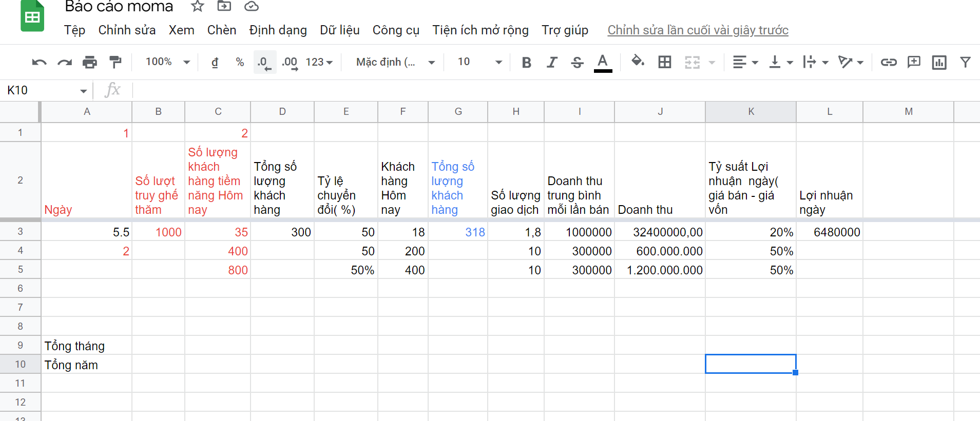Click the format as percent button
980x421 pixels.
tap(240, 63)
